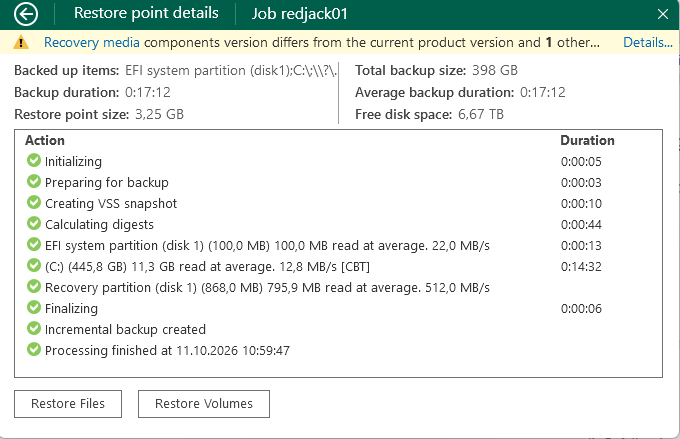Select the Incremental backup created text
680x439 pixels.
[125, 330]
